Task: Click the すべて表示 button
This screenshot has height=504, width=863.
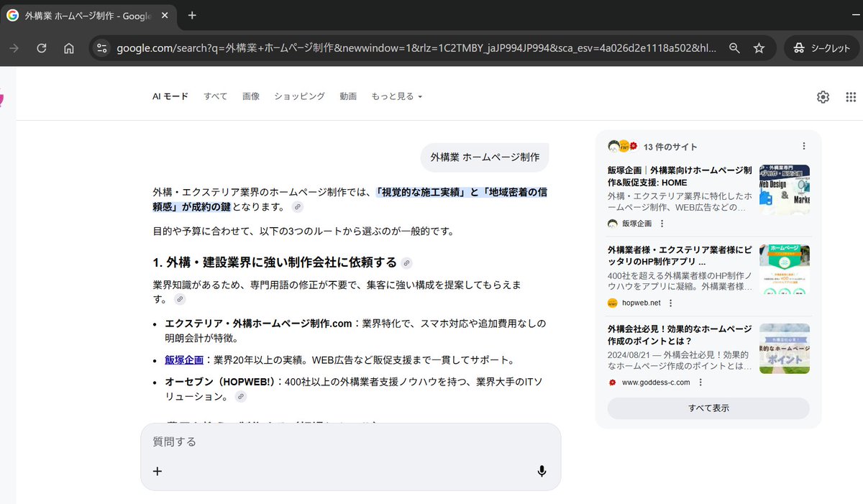Action: [708, 408]
